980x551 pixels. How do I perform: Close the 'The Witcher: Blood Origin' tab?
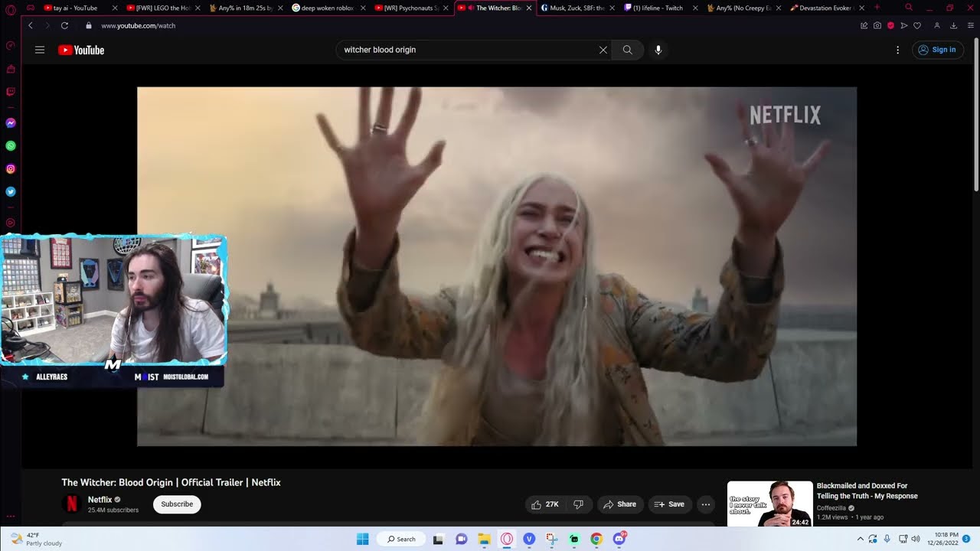[x=528, y=8]
